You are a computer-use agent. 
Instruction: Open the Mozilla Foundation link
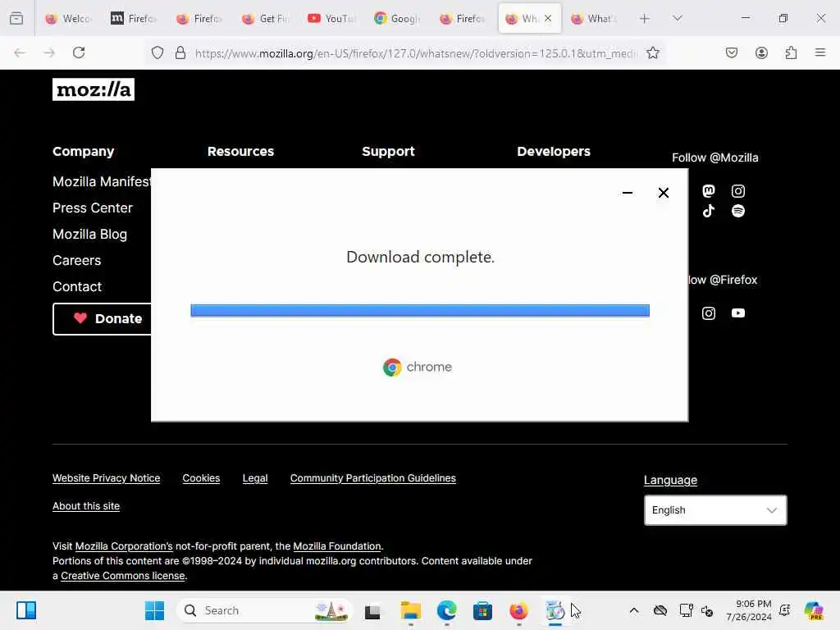337,546
